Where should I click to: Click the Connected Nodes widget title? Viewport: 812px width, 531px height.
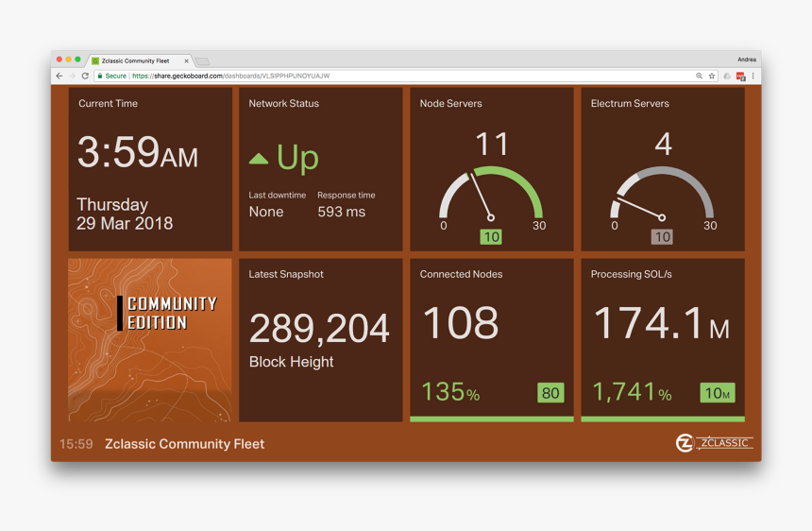[x=461, y=274]
